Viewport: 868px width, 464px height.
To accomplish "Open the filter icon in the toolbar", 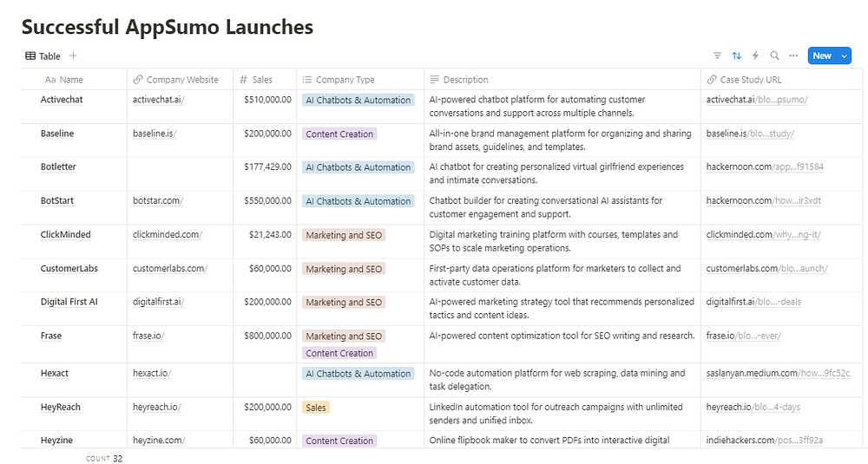I will [x=718, y=56].
